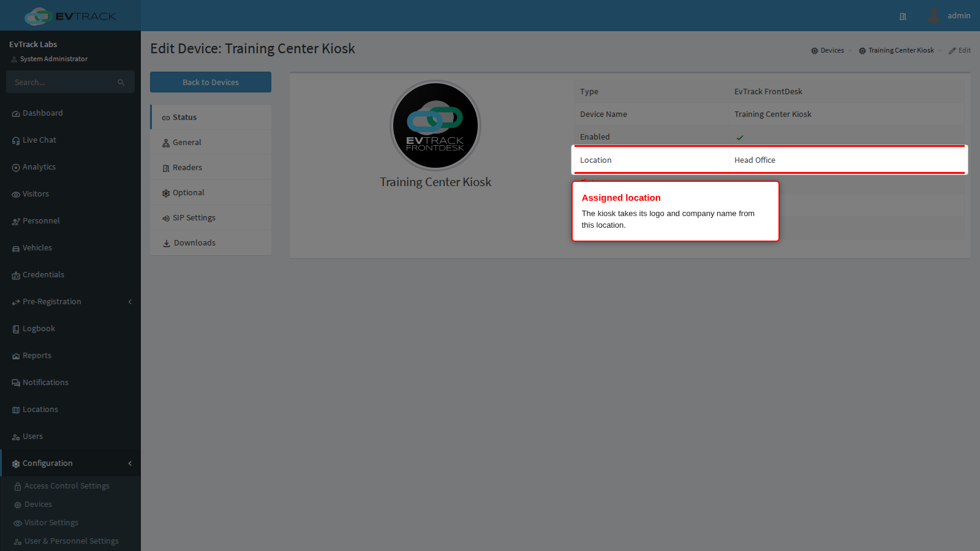Click the Enabled checkmark icon
Viewport: 980px width, 551px height.
click(x=740, y=138)
